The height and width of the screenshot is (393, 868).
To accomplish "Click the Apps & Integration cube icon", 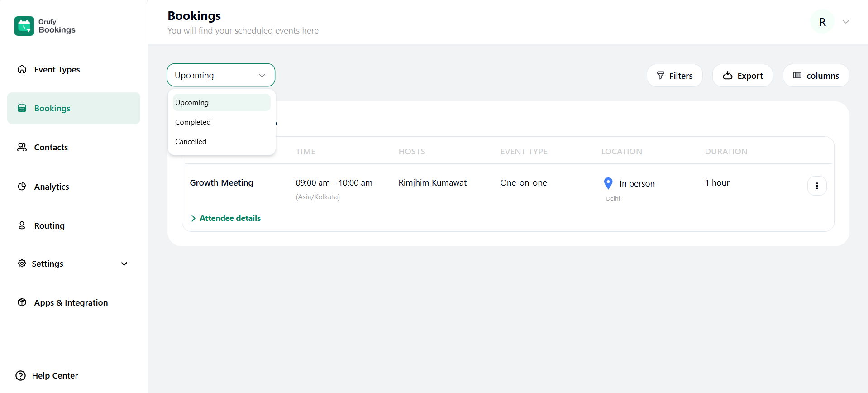I will click(22, 302).
